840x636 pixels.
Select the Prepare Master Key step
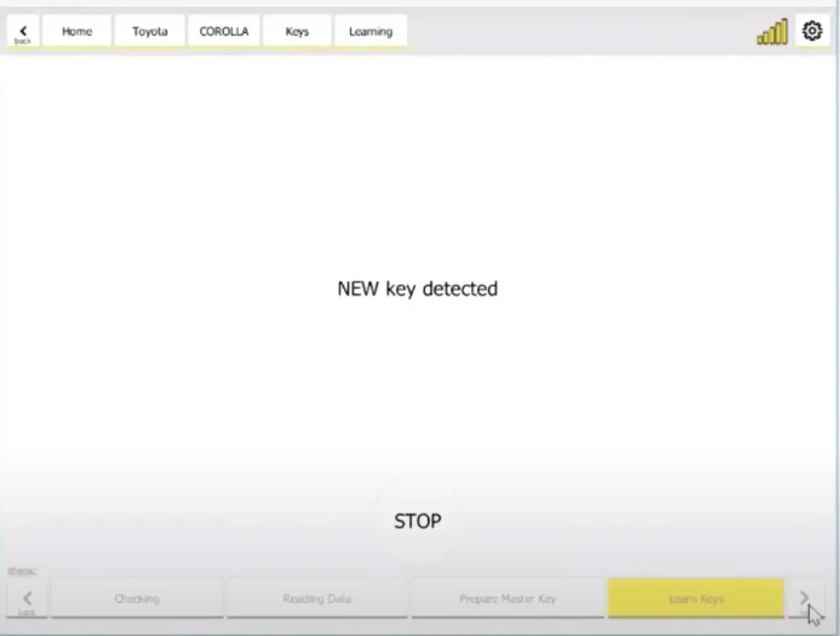[x=508, y=599]
